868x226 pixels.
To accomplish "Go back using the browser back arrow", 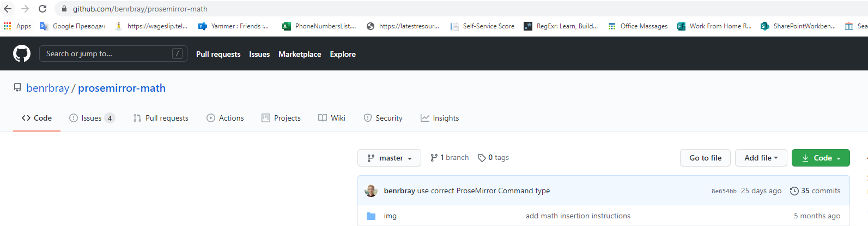I will 8,9.
